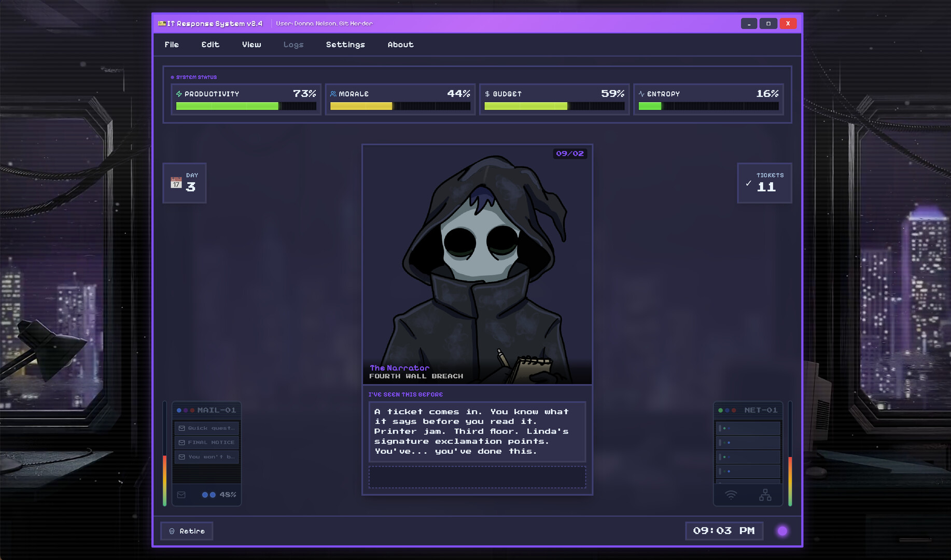Click 'The Narrator' name label
Image resolution: width=951 pixels, height=560 pixels.
[399, 368]
